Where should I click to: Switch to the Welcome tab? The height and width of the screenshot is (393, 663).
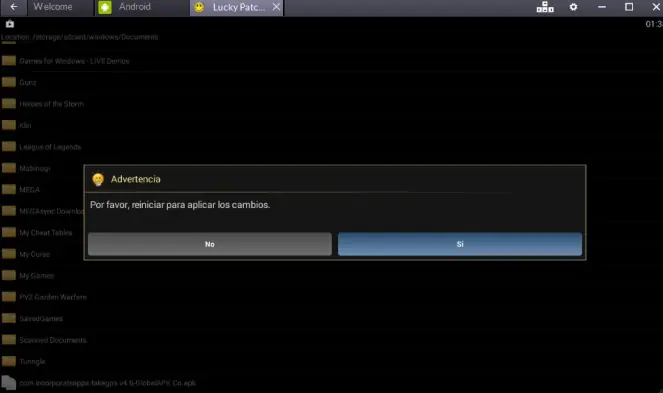point(52,7)
